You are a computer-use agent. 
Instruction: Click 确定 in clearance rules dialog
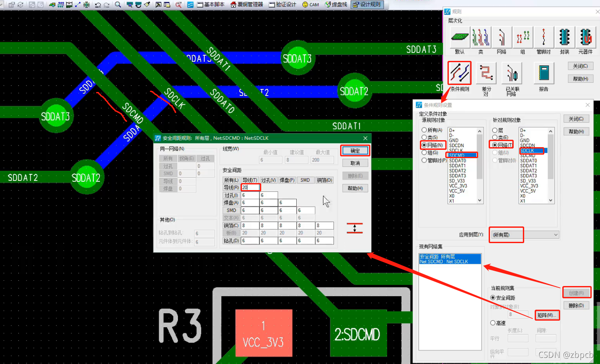coord(355,151)
